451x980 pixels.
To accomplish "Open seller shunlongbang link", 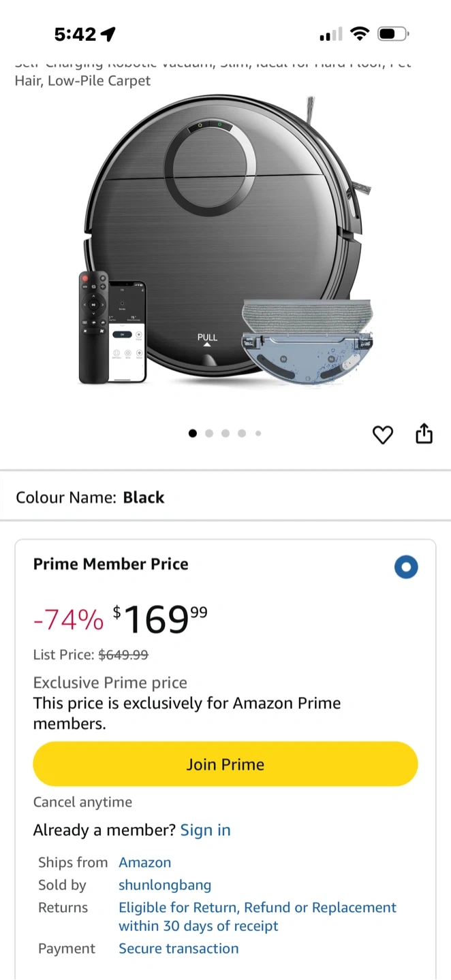I will click(x=165, y=885).
